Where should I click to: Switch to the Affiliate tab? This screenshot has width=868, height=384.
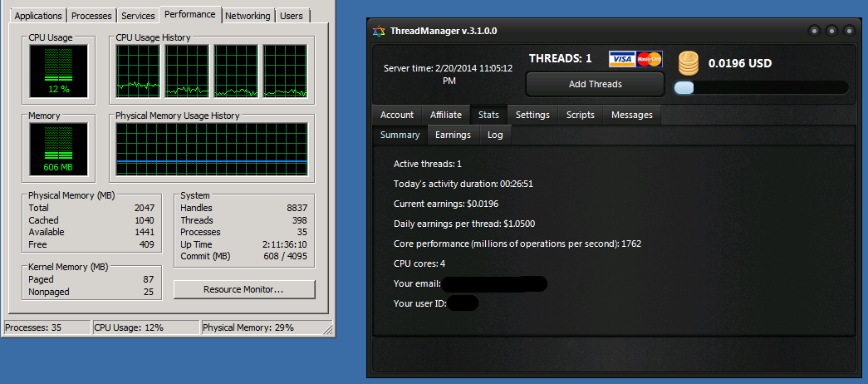(446, 115)
